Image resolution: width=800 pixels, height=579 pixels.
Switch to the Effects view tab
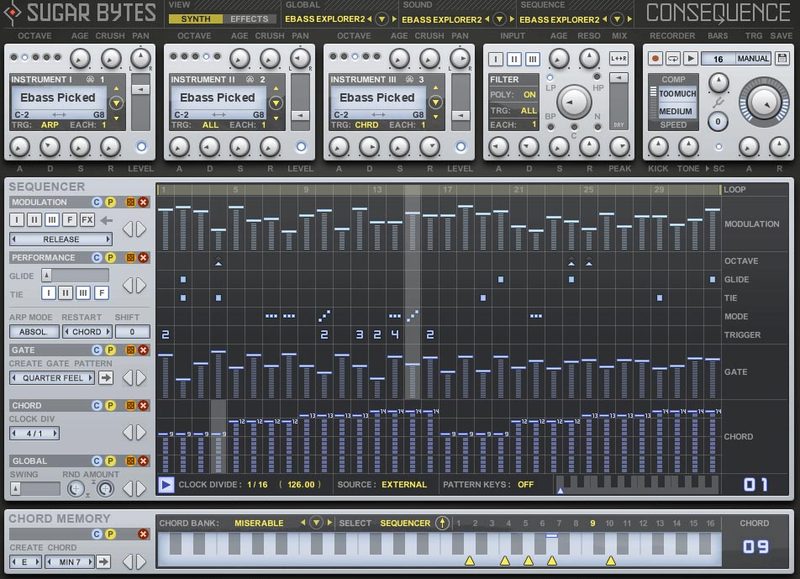(x=248, y=19)
